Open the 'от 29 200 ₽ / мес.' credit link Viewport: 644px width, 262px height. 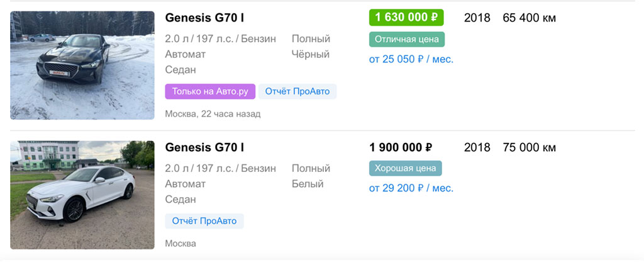point(411,188)
